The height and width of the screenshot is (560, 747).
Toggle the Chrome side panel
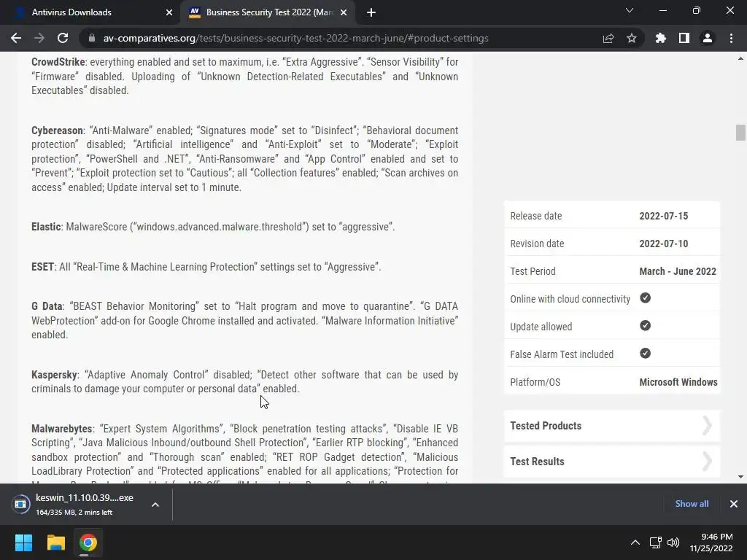point(684,38)
